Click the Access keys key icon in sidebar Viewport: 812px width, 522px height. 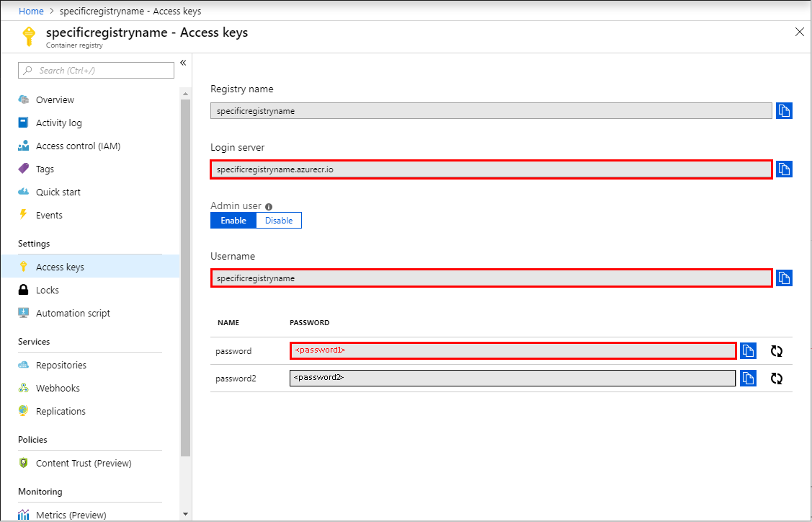click(x=23, y=267)
